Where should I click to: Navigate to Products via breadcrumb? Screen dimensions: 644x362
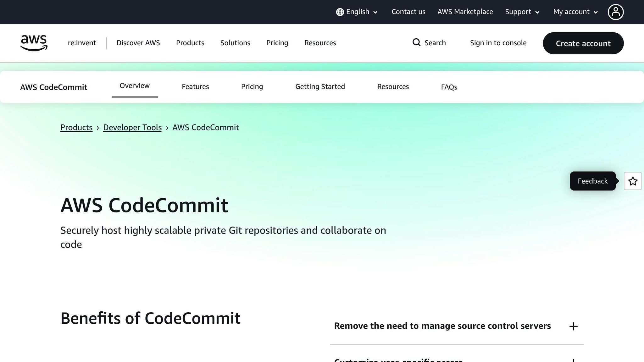(76, 127)
